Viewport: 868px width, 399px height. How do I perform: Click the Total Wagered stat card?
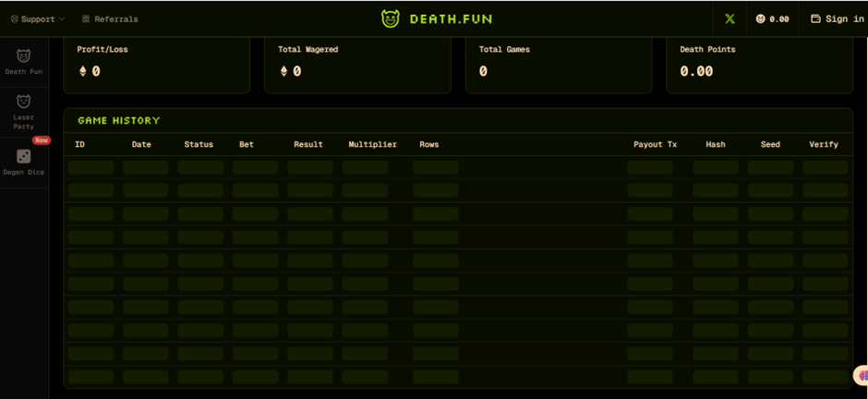(357, 66)
